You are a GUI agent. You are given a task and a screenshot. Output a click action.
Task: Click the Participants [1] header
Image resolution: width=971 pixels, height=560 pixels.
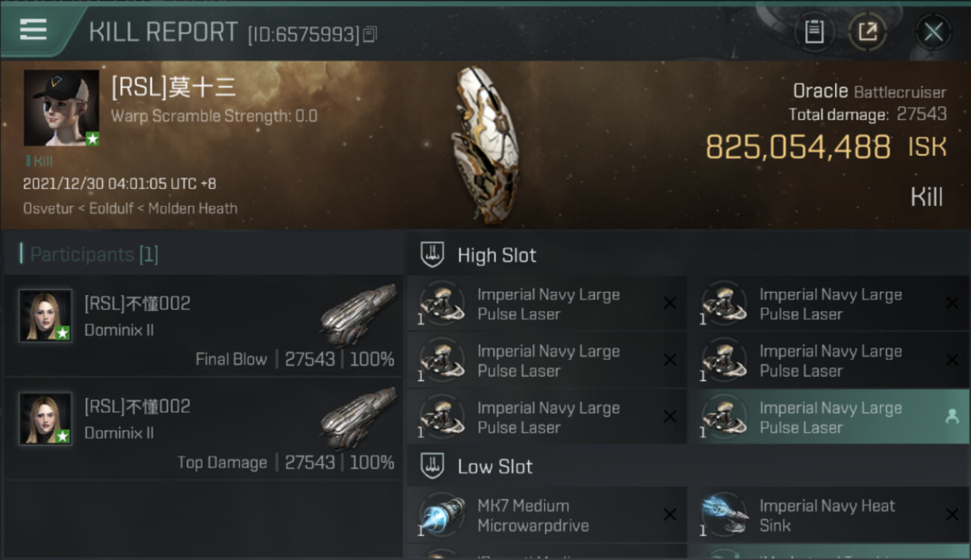(x=89, y=255)
